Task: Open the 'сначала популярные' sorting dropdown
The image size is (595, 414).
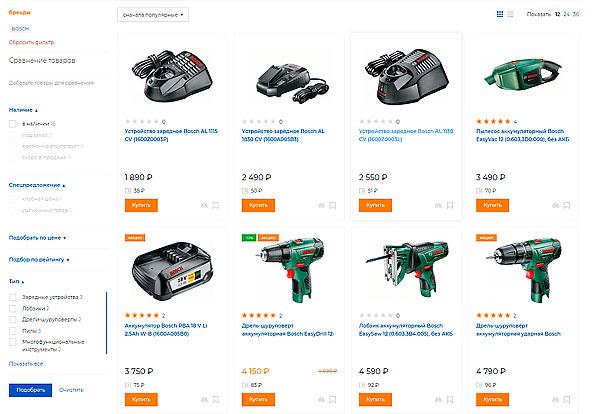Action: 153,15
